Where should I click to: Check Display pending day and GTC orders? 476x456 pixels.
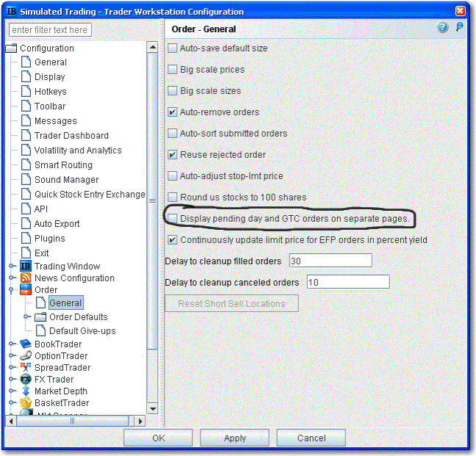click(x=173, y=219)
